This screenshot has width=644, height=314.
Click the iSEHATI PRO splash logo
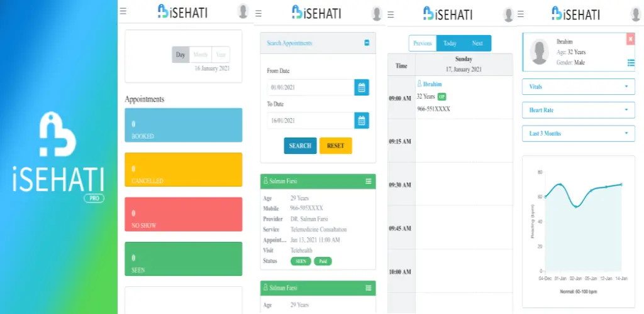coord(58,156)
